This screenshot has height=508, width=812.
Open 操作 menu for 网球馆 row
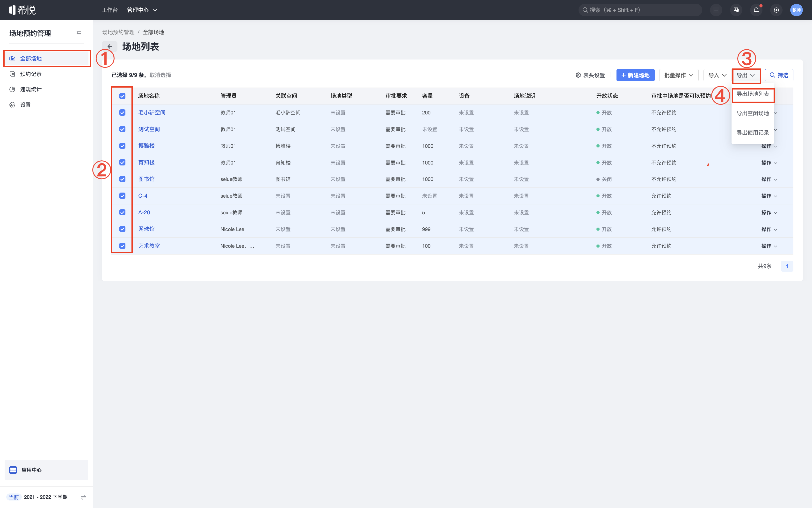tap(769, 229)
